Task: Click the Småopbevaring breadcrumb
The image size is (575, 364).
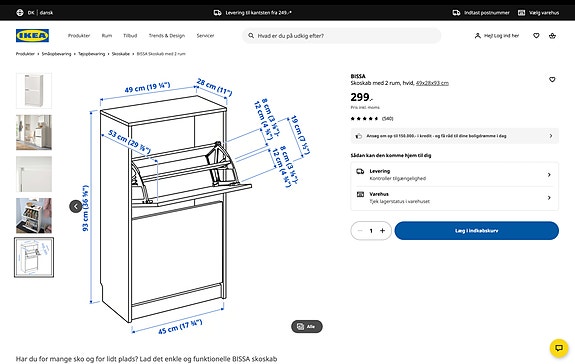Action: (x=56, y=54)
